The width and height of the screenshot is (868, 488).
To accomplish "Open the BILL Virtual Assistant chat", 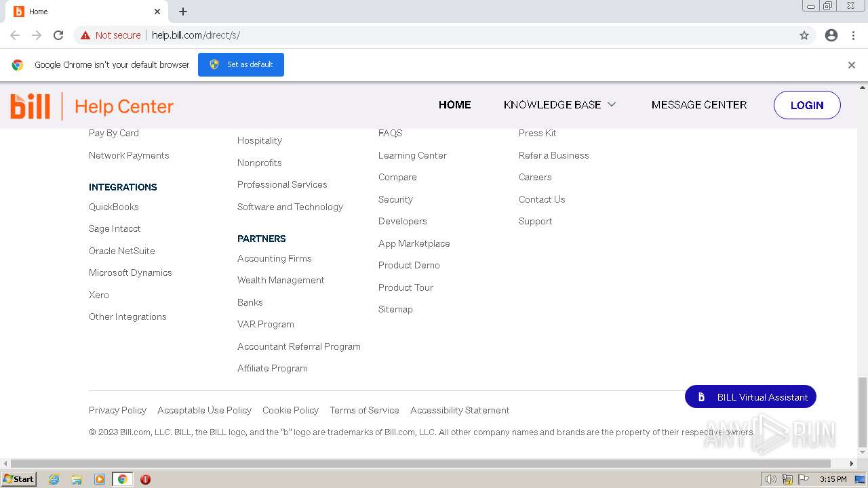I will click(751, 397).
